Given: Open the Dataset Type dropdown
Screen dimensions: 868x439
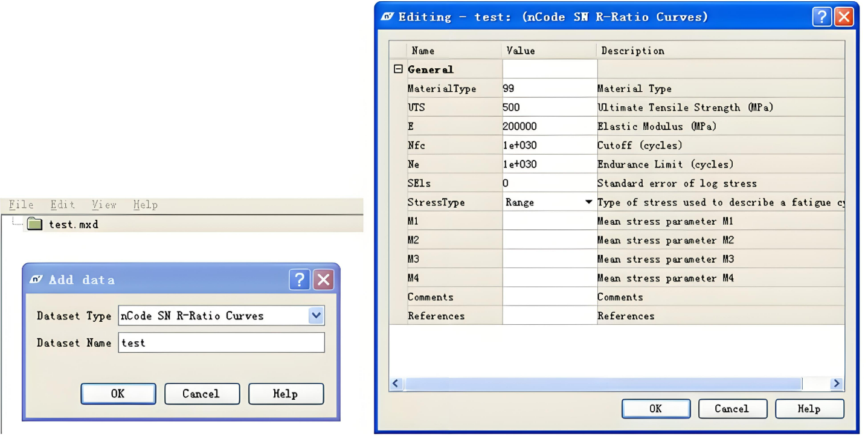Looking at the screenshot, I should (316, 315).
